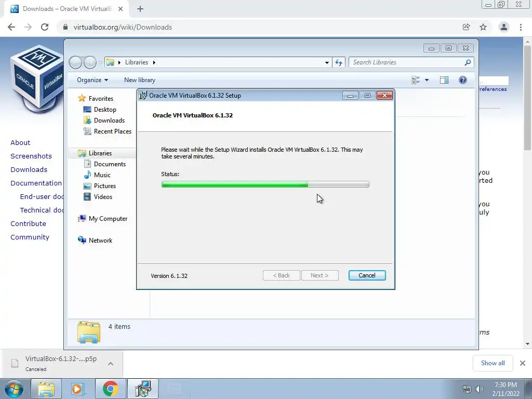The height and width of the screenshot is (399, 532).
Task: Click Libraries folder icon in sidebar
Action: (x=82, y=153)
